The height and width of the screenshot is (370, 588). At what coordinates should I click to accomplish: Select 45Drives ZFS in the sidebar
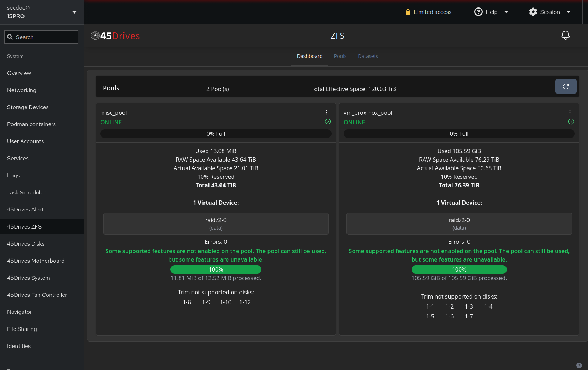pos(42,226)
